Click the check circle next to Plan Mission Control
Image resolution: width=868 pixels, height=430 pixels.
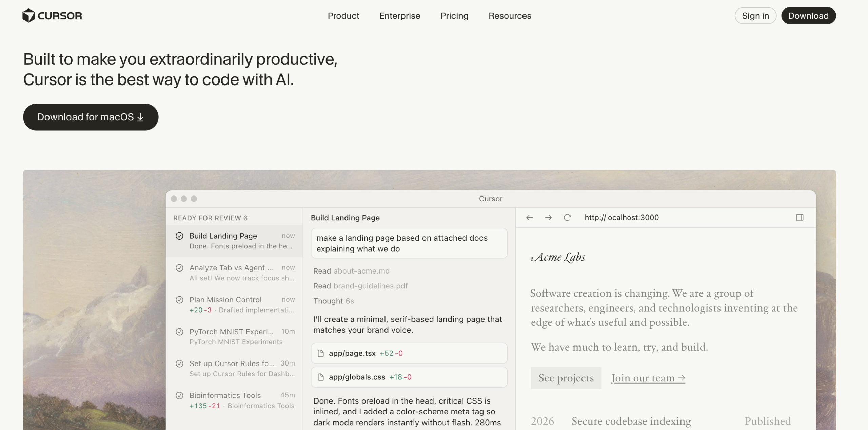[x=179, y=300]
